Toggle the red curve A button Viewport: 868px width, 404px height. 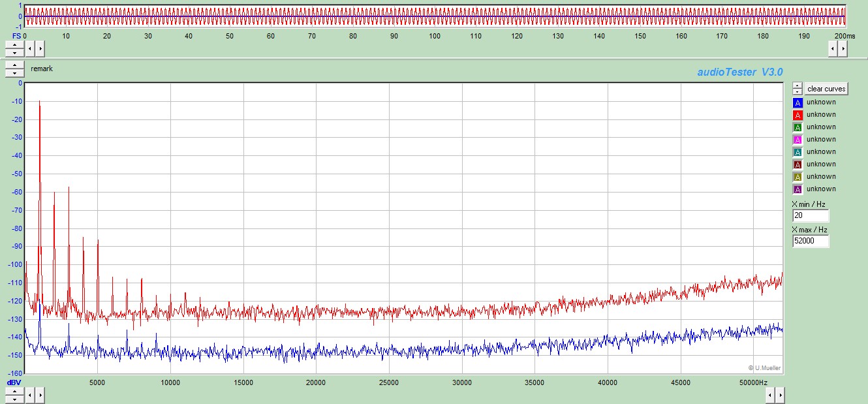(797, 115)
